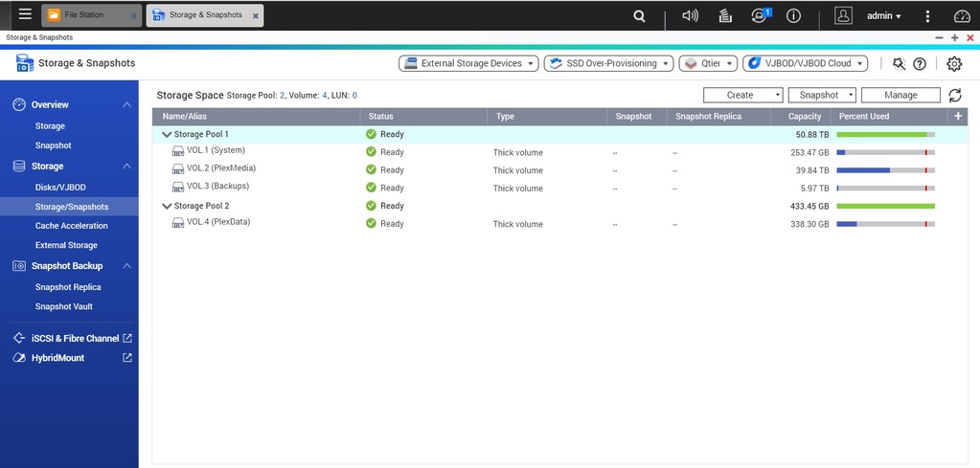Click the VOL.4 (PlexData) volume drive icon

[178, 223]
